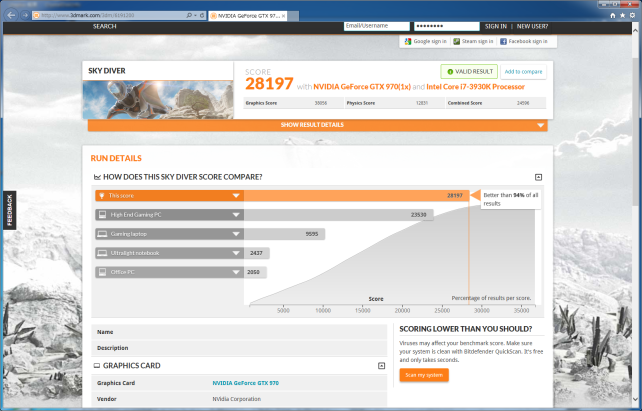Click NVidia Corporation vendor value
642x411 pixels.
pyautogui.click(x=236, y=399)
